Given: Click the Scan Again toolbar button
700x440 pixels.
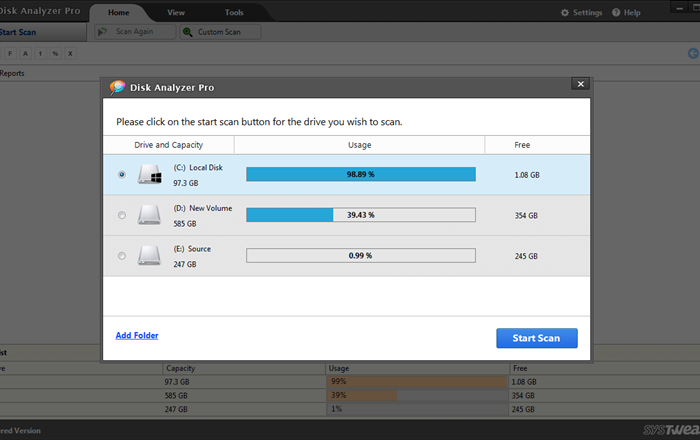Looking at the screenshot, I should (135, 32).
